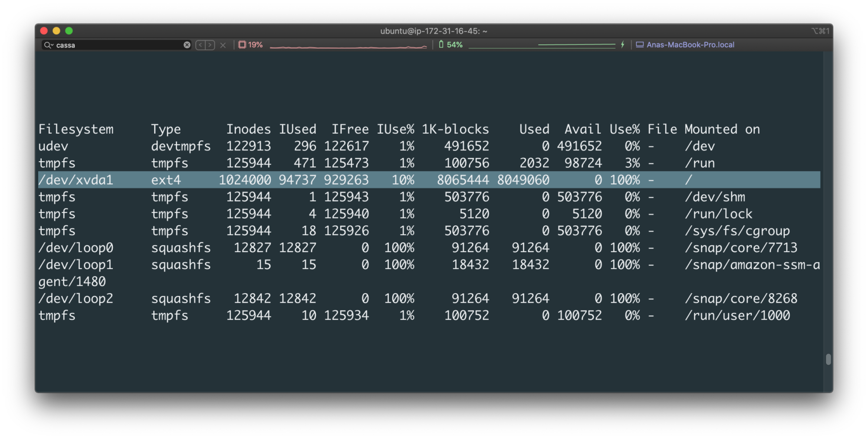Go to next search result
Image resolution: width=868 pixels, height=439 pixels.
tap(210, 45)
